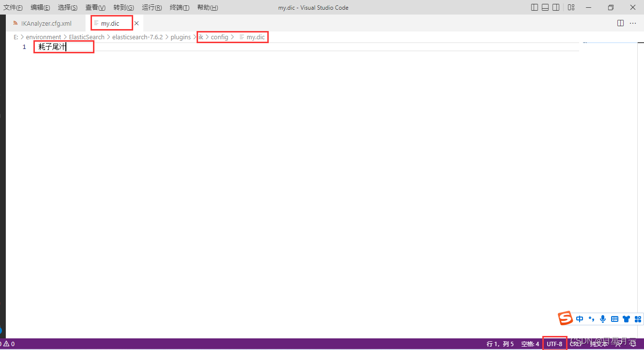The height and width of the screenshot is (350, 644).
Task: Open the 选择(S) menu
Action: [68, 8]
